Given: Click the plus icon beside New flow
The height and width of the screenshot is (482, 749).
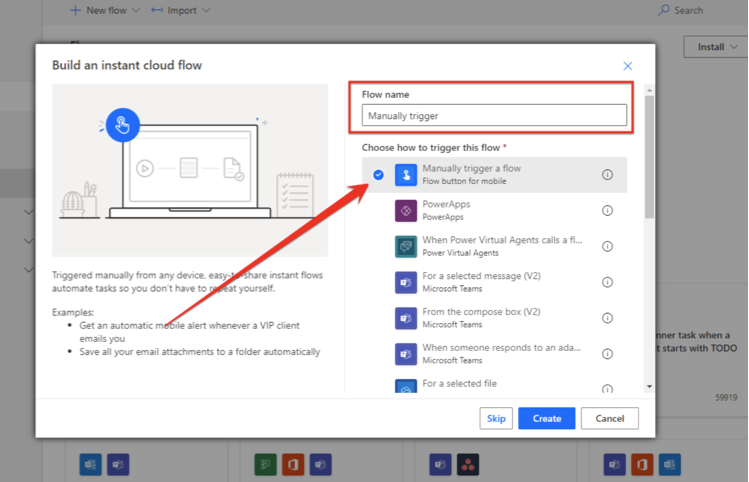Looking at the screenshot, I should coord(75,10).
